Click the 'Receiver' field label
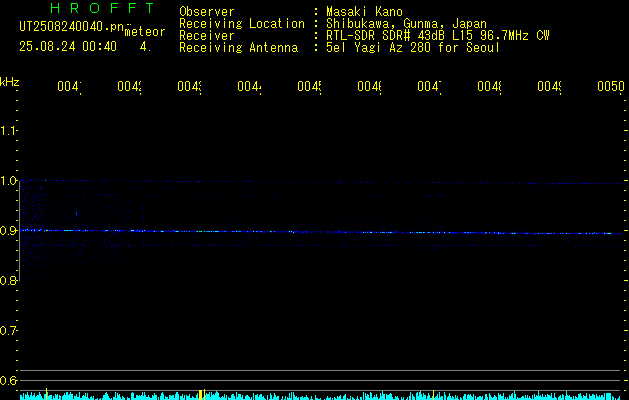 pos(207,36)
